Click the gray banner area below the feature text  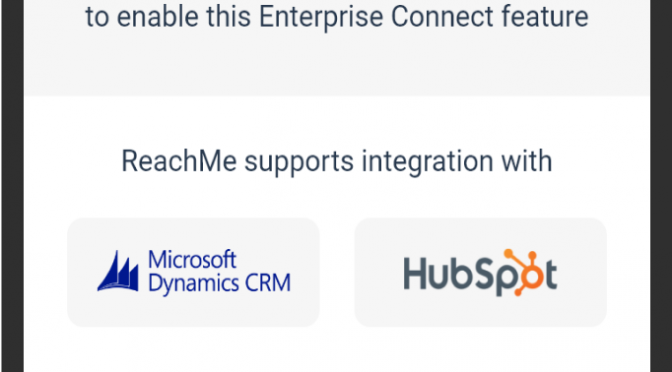point(337,66)
